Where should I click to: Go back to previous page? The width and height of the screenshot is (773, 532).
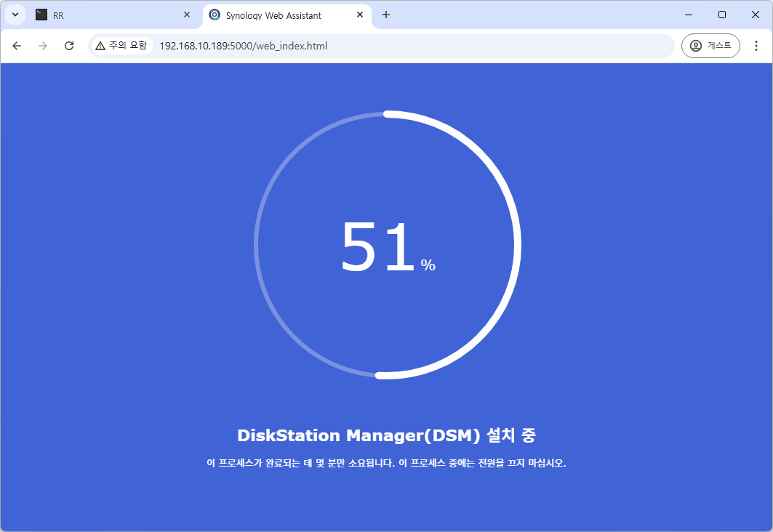click(17, 46)
